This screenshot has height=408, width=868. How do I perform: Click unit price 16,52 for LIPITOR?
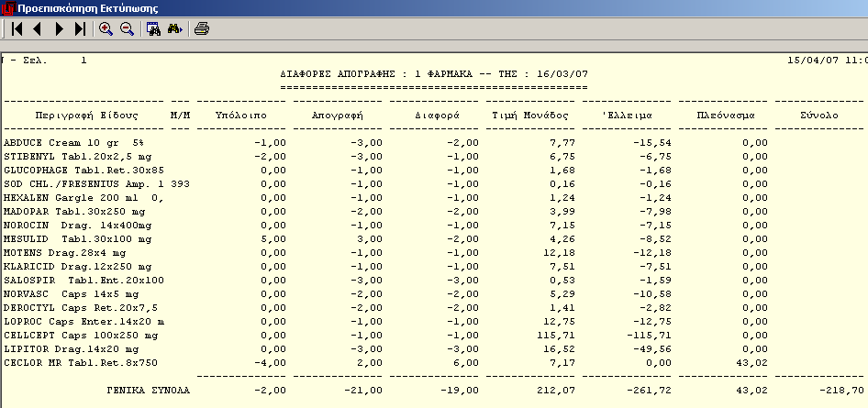pyautogui.click(x=559, y=349)
